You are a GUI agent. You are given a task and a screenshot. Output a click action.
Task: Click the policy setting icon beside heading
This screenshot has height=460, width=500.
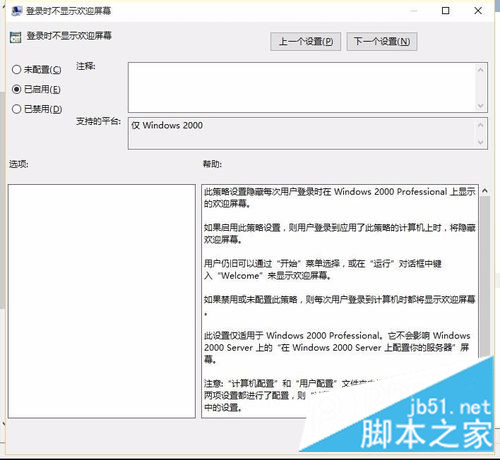pyautogui.click(x=16, y=37)
